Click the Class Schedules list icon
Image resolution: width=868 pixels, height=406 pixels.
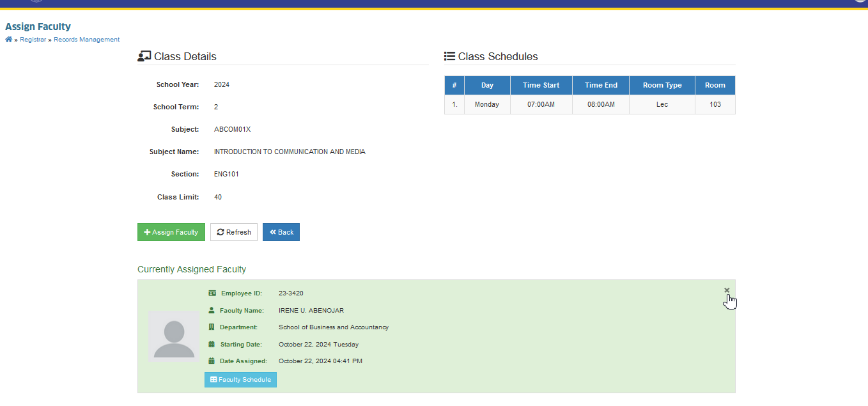449,56
